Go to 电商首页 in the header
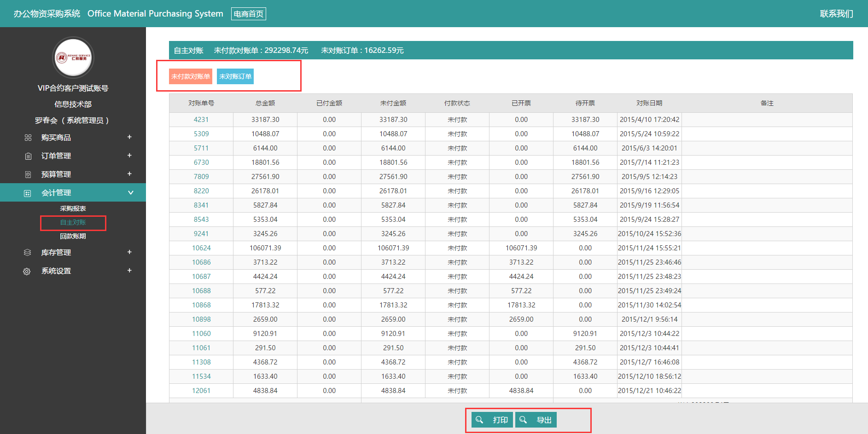Image resolution: width=868 pixels, height=434 pixels. [248, 14]
